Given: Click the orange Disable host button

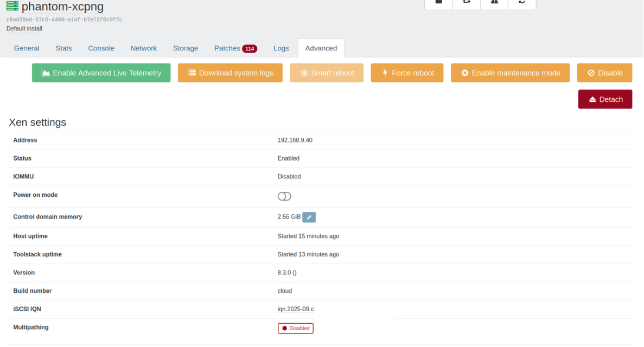Looking at the screenshot, I should tap(604, 73).
